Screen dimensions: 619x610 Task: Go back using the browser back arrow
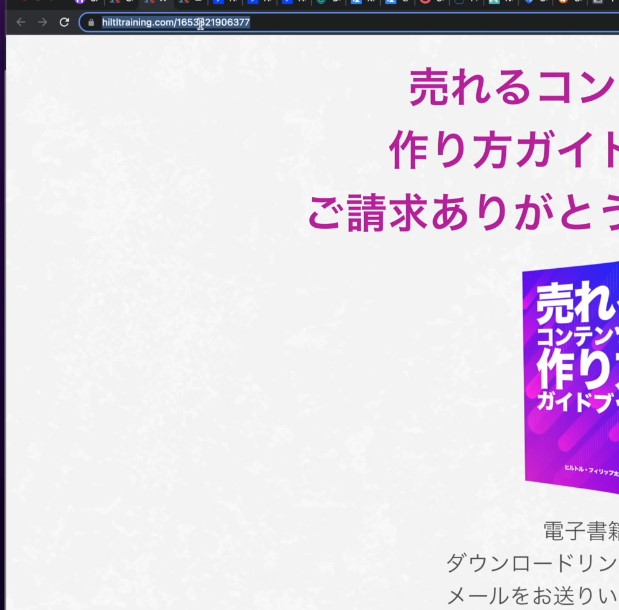click(x=21, y=23)
